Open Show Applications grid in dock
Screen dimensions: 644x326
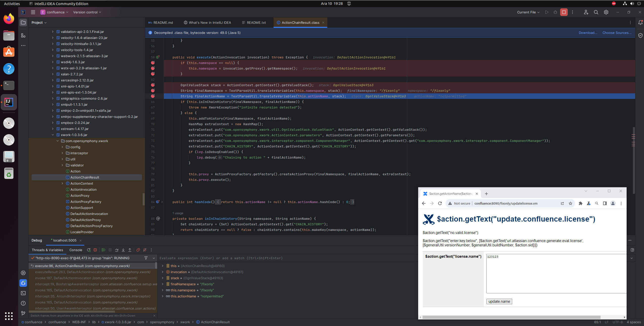point(9,316)
